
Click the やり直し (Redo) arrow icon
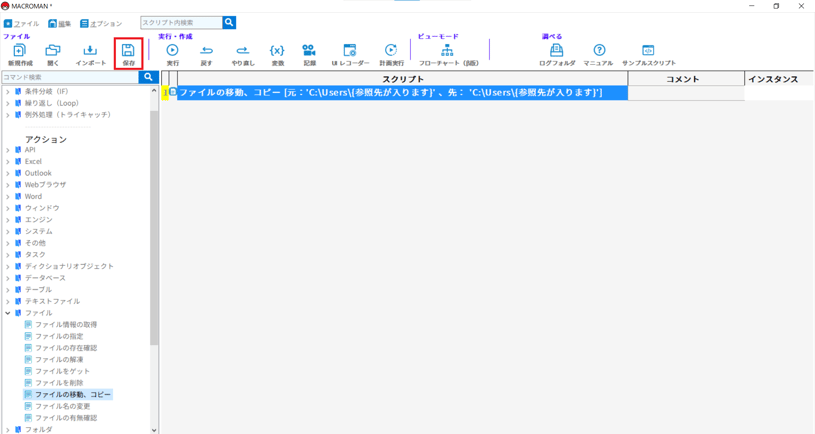(243, 50)
